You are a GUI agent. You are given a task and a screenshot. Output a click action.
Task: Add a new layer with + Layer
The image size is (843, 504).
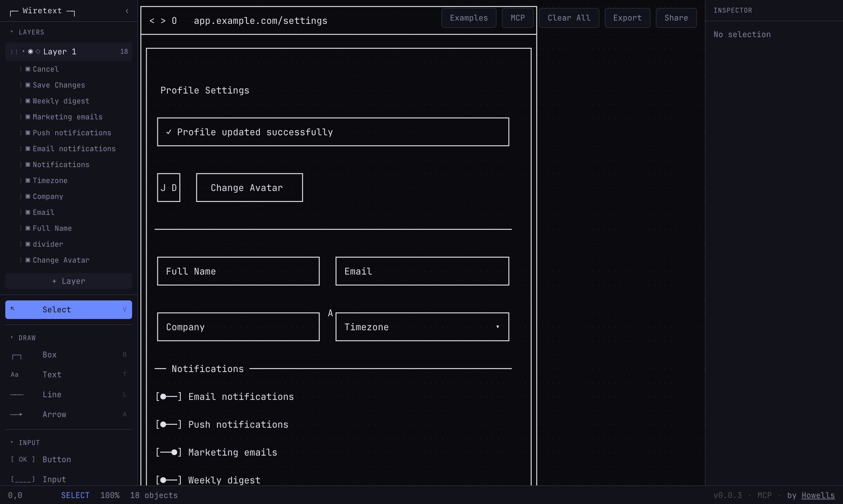coord(68,281)
